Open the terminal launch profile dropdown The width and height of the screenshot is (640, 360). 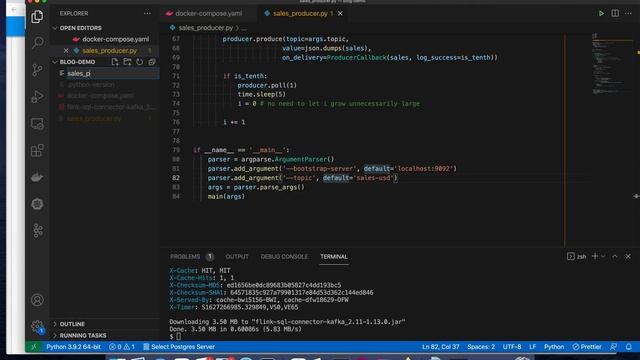click(x=603, y=256)
